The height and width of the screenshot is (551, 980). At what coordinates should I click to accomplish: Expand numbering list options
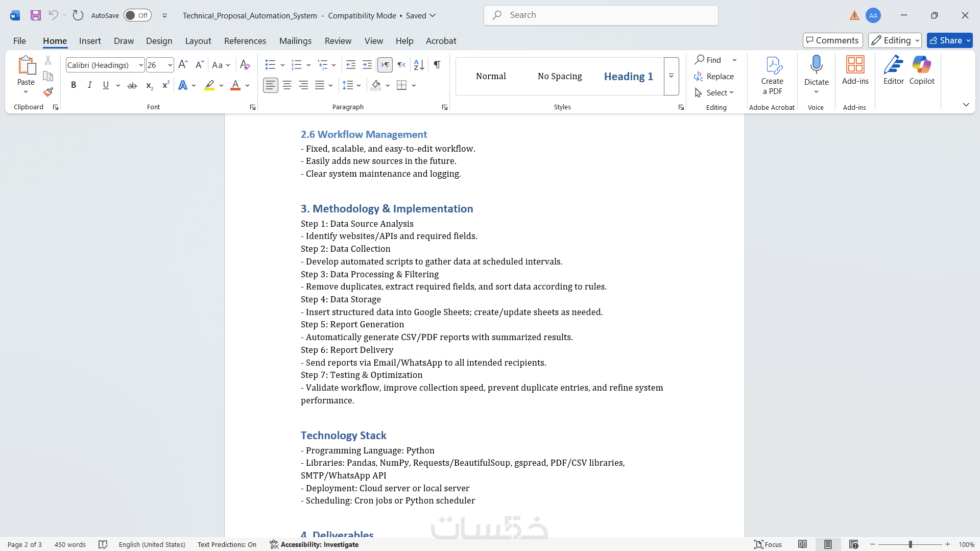tap(308, 65)
